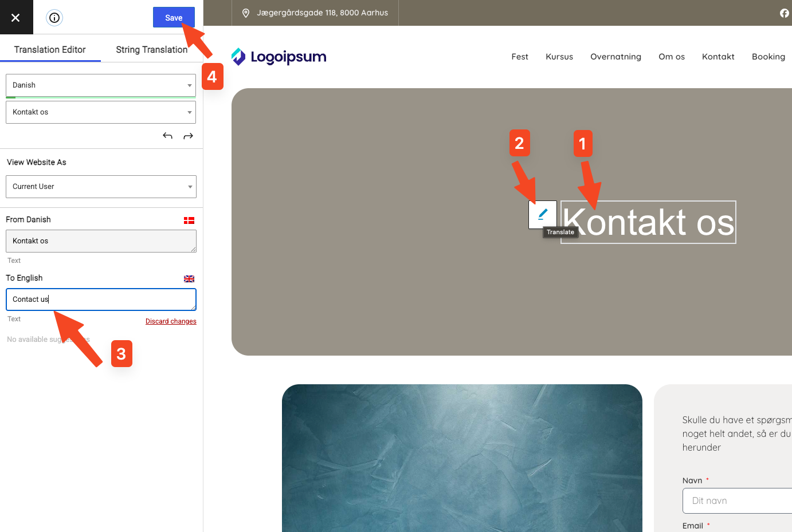
Task: Select the Translation Editor tab
Action: coord(50,50)
